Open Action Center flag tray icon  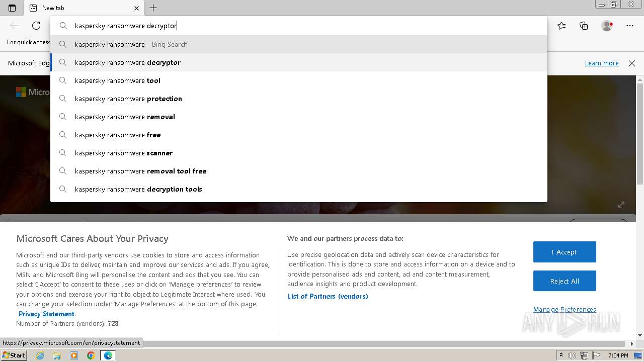[596, 355]
